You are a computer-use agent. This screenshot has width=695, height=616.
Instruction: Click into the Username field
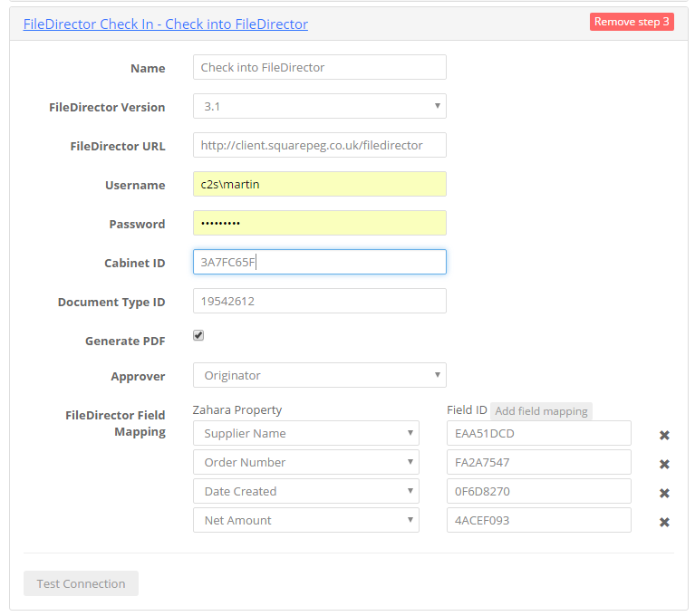(320, 184)
